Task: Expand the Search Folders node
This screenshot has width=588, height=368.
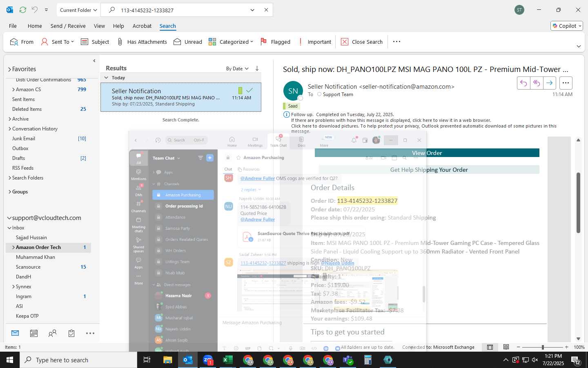Action: pyautogui.click(x=10, y=178)
